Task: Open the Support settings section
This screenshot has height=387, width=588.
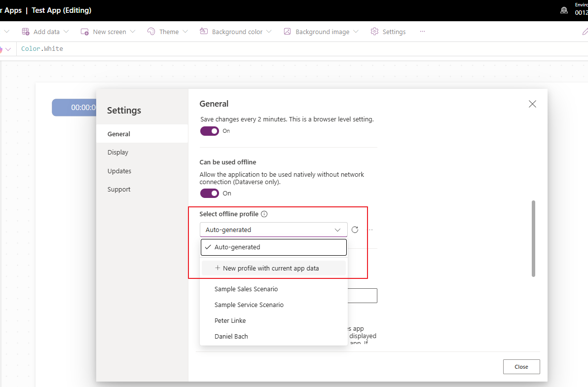Action: [119, 189]
